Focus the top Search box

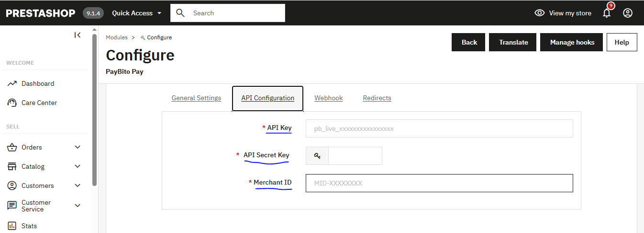228,13
